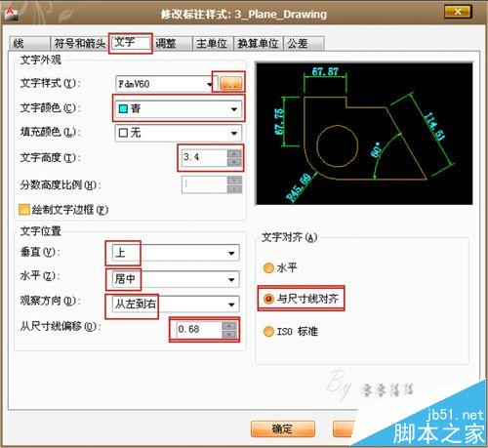488x448 pixels.
Task: Click the empty fill swatch in 填充颜色
Action: [123, 133]
